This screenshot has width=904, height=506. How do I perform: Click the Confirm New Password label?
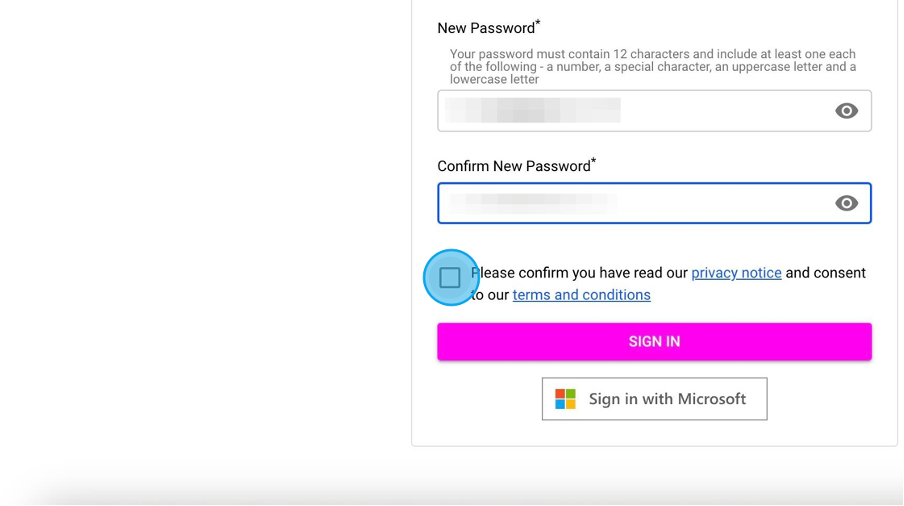(514, 166)
